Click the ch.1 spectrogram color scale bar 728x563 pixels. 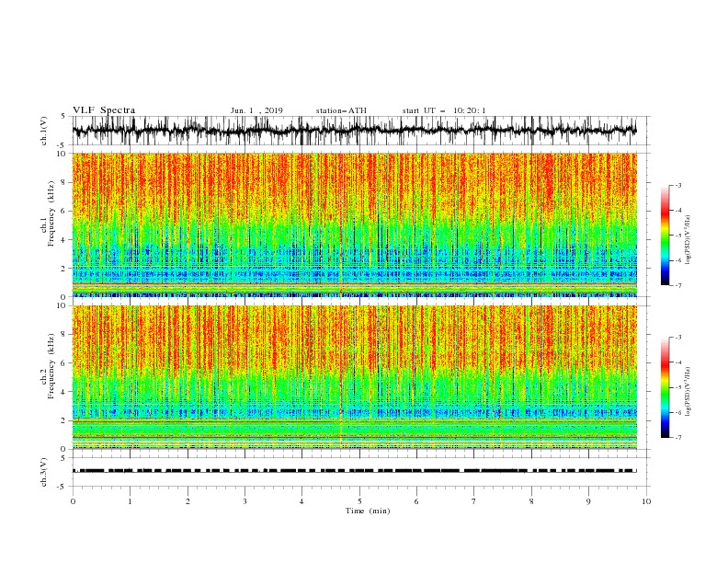pos(665,236)
